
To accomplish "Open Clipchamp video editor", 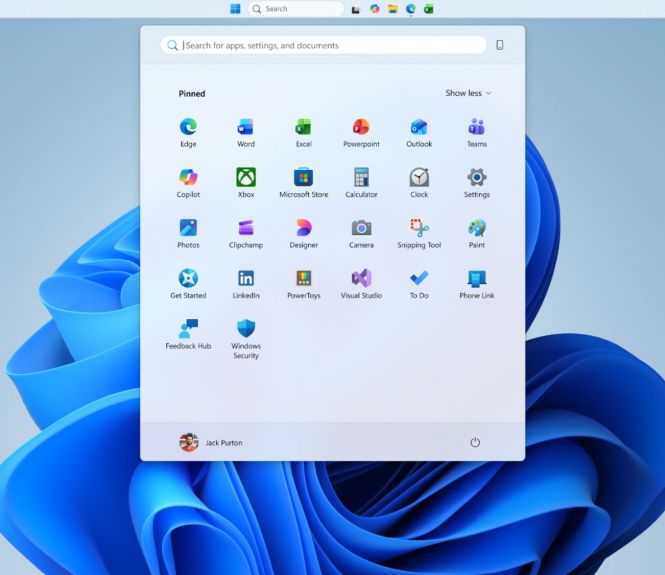I will click(246, 234).
